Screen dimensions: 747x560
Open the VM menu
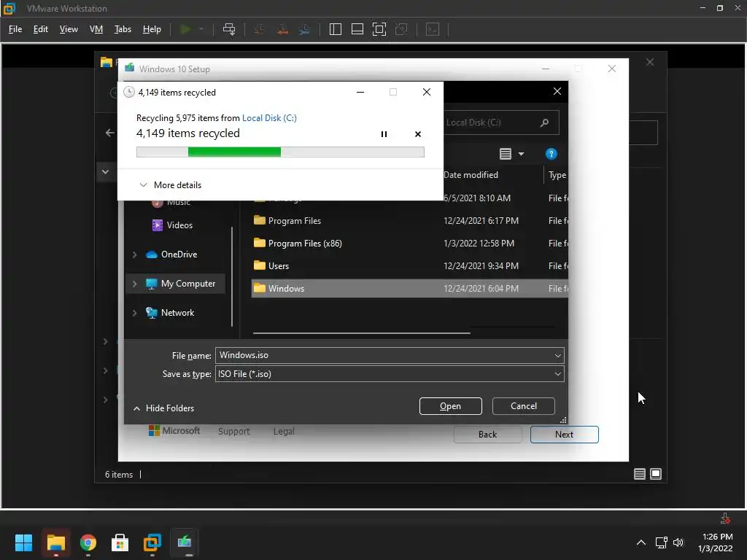tap(96, 29)
